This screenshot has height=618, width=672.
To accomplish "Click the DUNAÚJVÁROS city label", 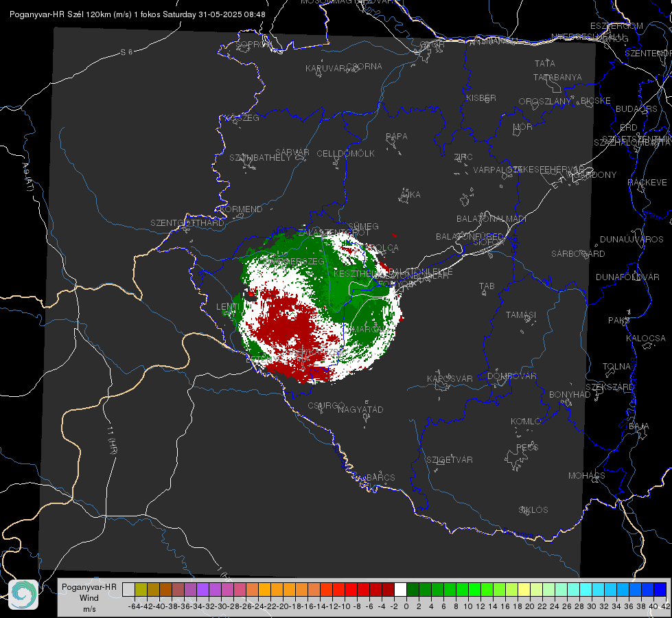I will point(632,240).
